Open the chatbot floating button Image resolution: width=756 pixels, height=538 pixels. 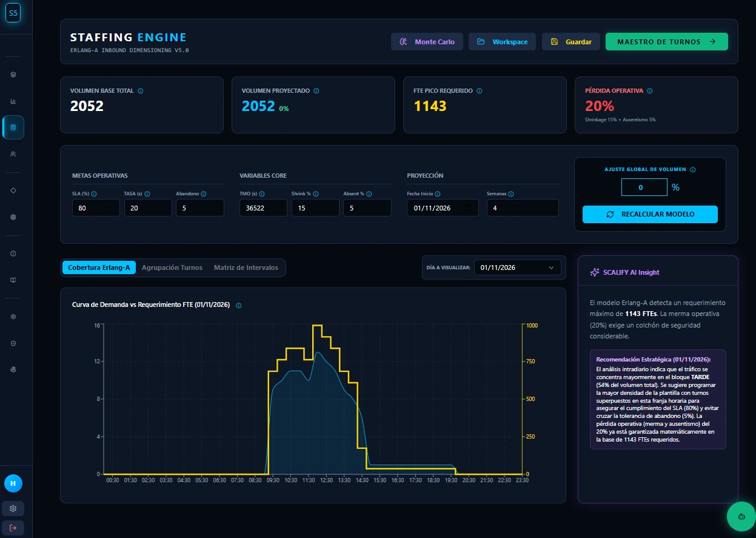point(741,517)
